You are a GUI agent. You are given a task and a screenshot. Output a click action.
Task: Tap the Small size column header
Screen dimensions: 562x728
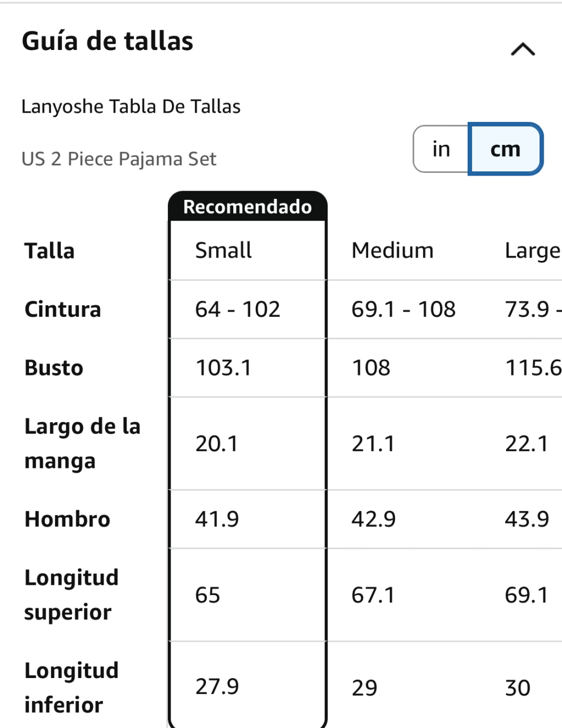223,250
